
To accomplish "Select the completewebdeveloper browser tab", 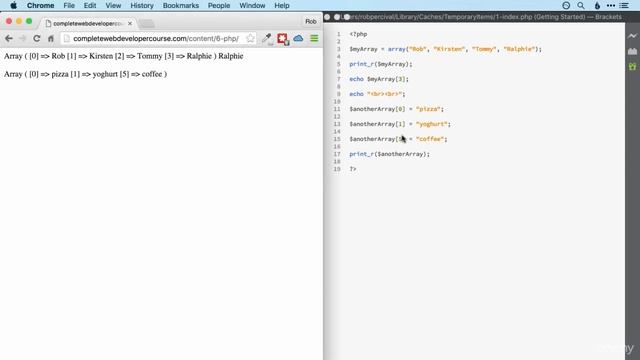I will tap(87, 24).
